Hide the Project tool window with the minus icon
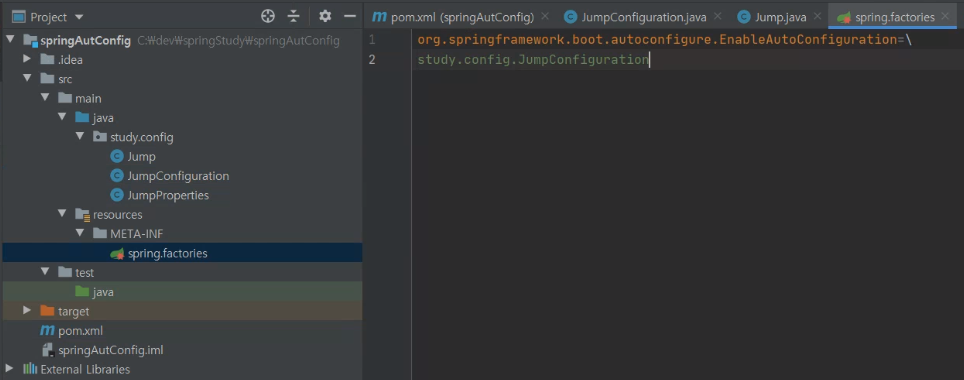964x380 pixels. pyautogui.click(x=350, y=17)
